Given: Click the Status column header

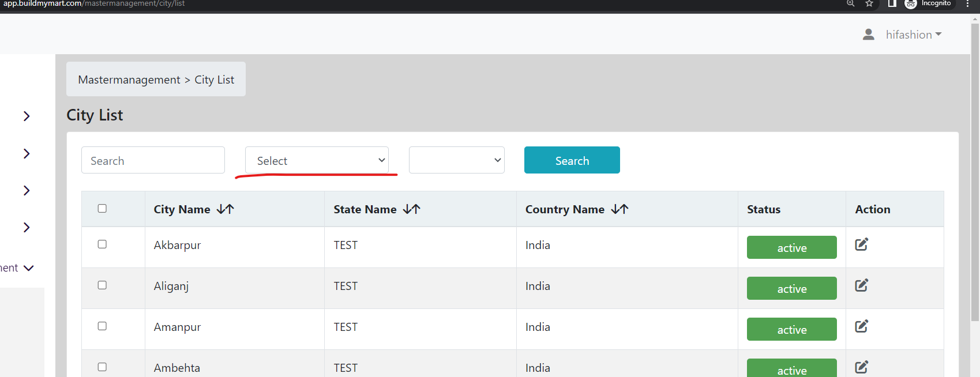Looking at the screenshot, I should tap(764, 209).
